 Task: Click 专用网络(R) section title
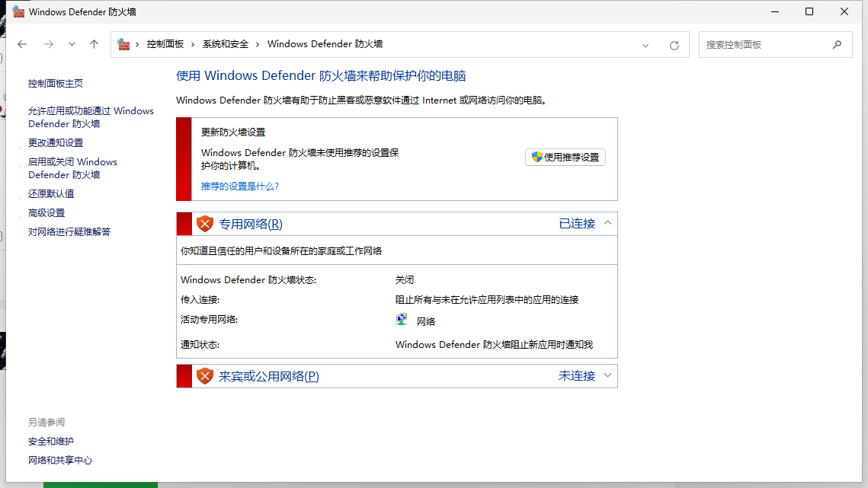click(250, 224)
